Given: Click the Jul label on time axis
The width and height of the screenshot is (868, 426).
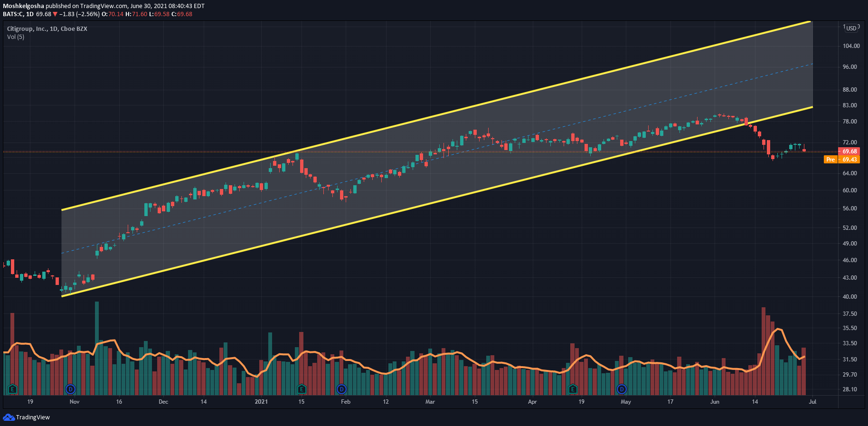Looking at the screenshot, I should [x=812, y=402].
